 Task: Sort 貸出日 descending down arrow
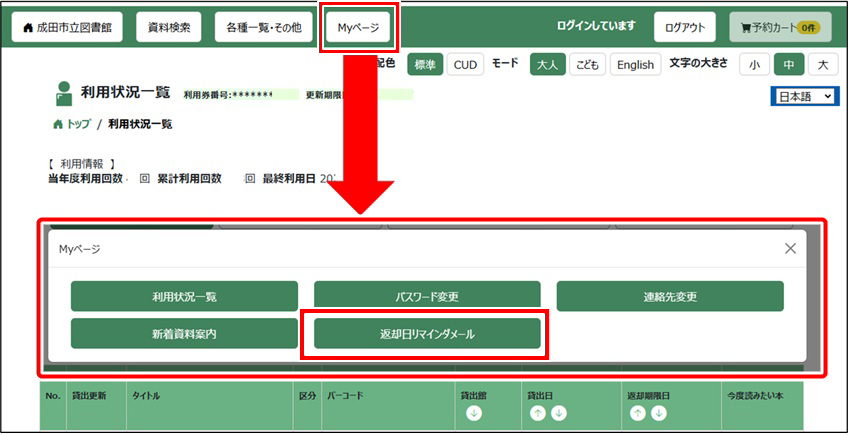[x=558, y=413]
